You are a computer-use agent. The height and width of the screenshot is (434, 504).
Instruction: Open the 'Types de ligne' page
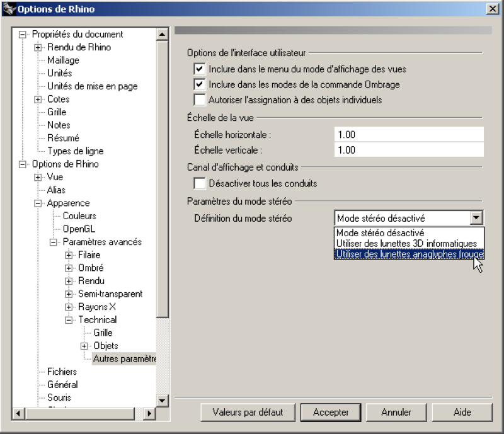pos(76,151)
